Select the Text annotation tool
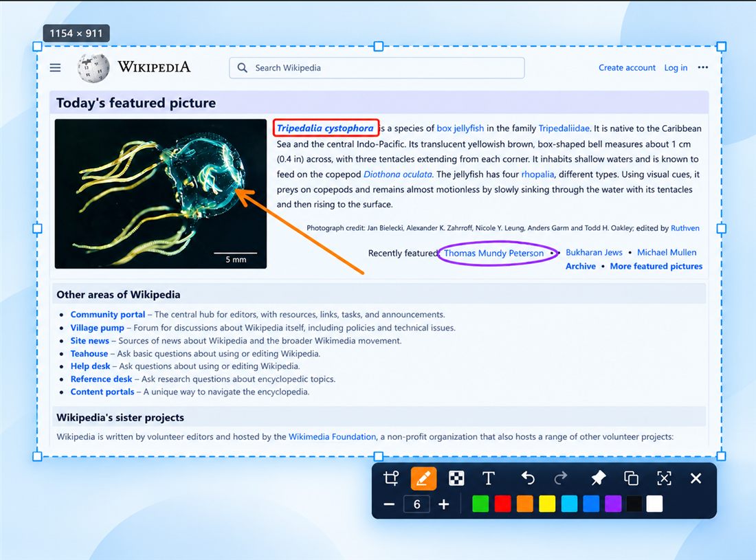Screen dimensions: 756x560 tap(489, 478)
